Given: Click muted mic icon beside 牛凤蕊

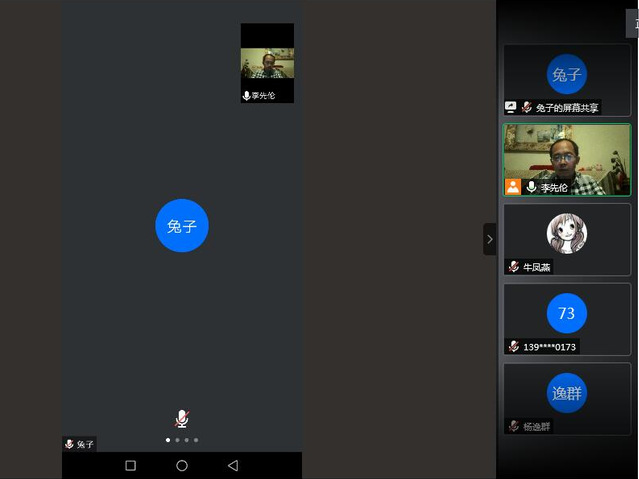Looking at the screenshot, I should tap(514, 267).
